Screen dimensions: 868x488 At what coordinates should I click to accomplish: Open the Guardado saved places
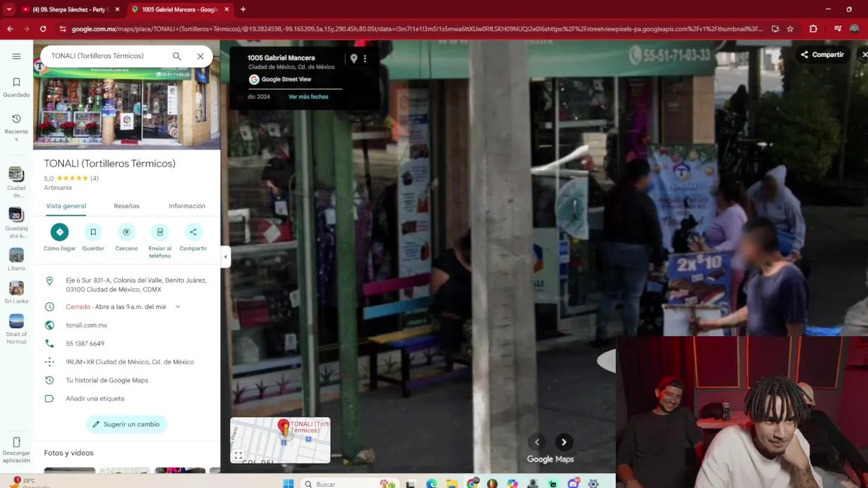pyautogui.click(x=16, y=87)
